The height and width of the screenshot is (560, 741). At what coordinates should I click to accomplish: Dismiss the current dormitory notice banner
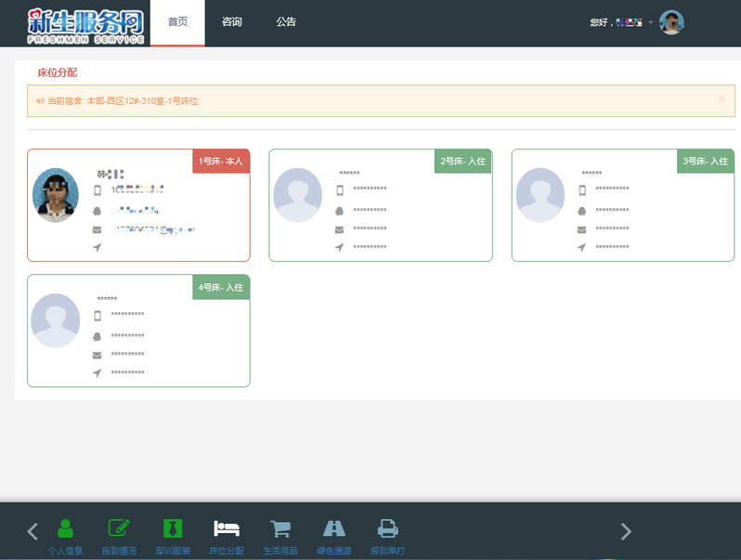721,98
